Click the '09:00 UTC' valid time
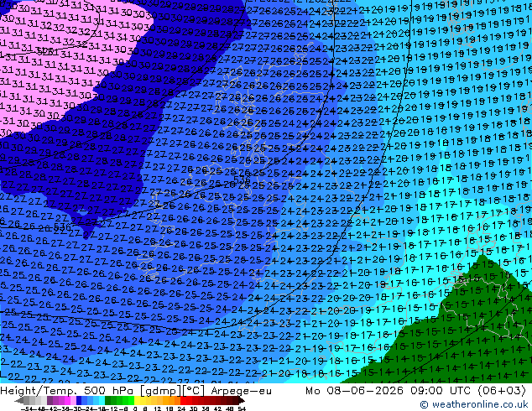 pos(441,391)
